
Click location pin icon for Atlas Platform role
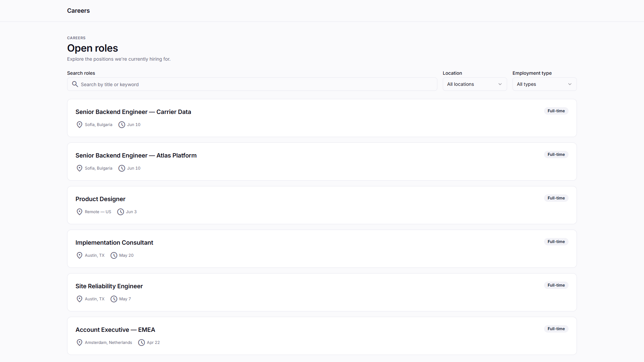(x=79, y=168)
